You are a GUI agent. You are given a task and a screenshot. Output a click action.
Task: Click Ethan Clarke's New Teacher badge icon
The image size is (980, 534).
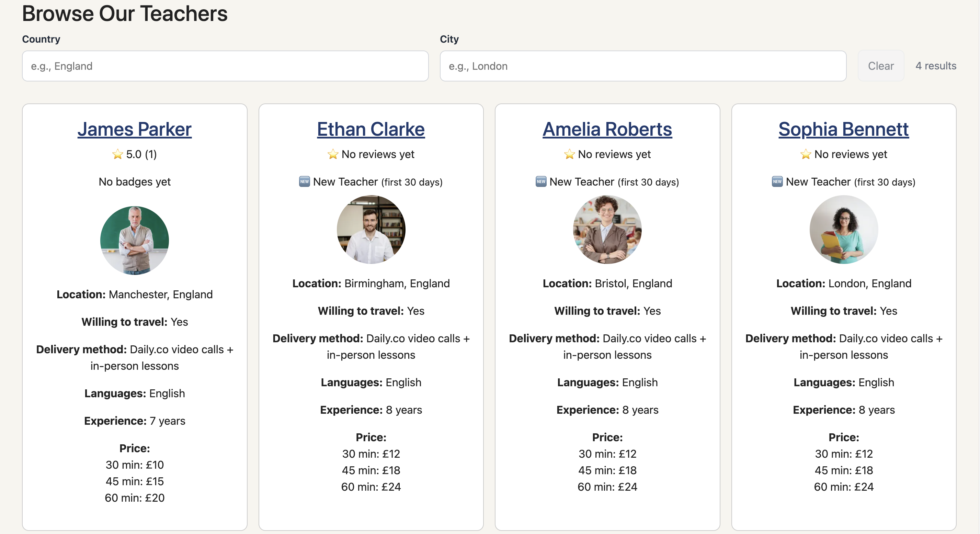[304, 181]
